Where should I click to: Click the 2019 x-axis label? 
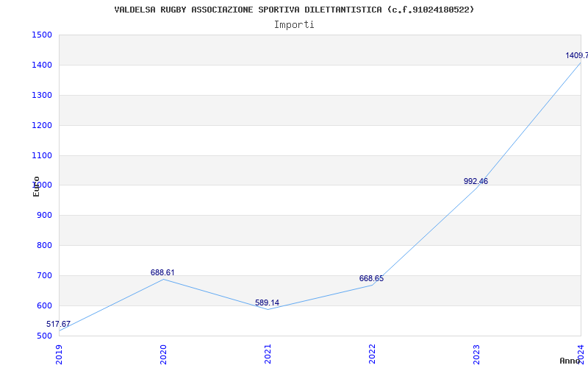click(x=59, y=354)
